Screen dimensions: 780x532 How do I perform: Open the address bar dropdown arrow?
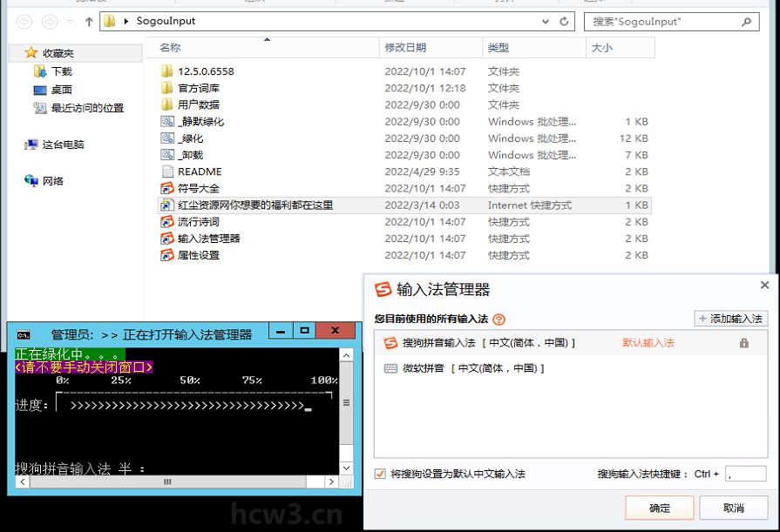(544, 22)
